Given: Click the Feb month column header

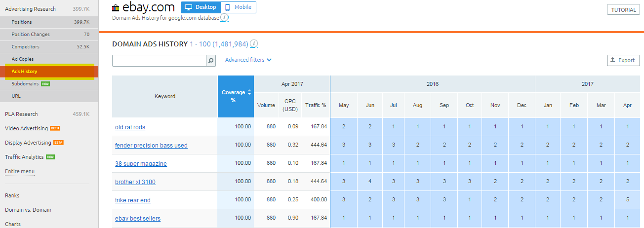Looking at the screenshot, I should [574, 105].
